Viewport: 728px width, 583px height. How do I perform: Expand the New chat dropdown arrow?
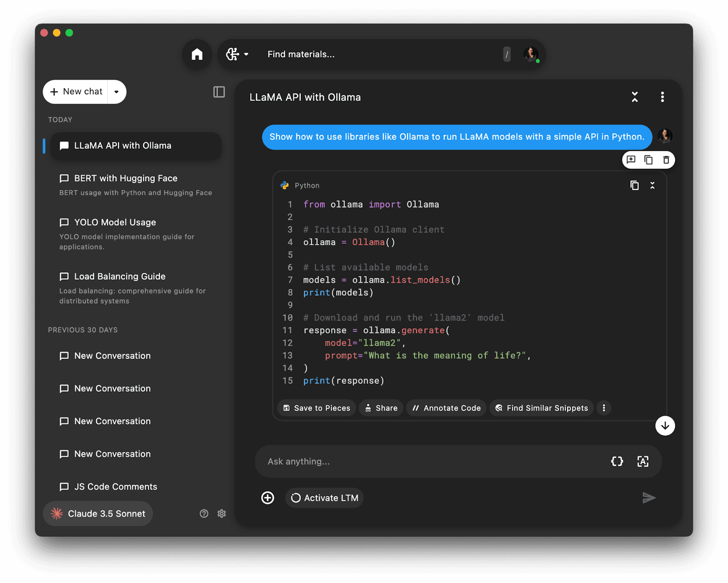(116, 92)
